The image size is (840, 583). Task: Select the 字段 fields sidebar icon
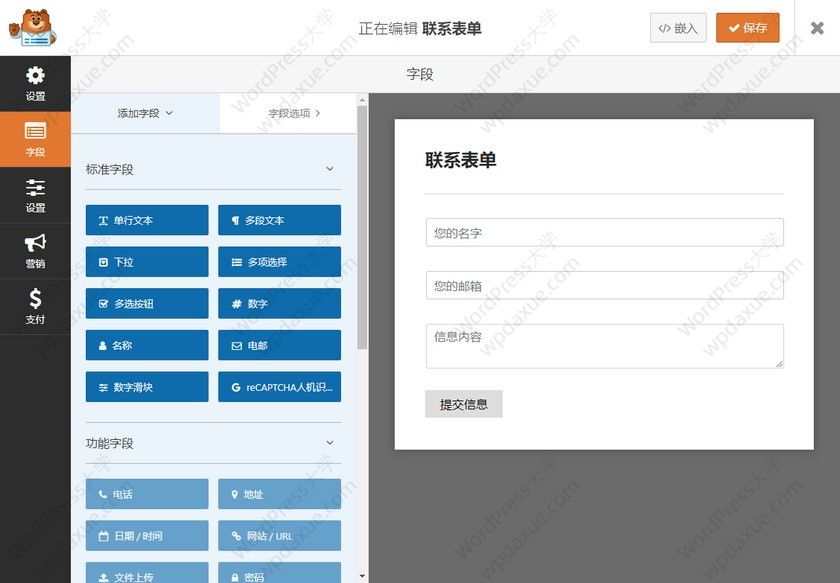[35, 139]
